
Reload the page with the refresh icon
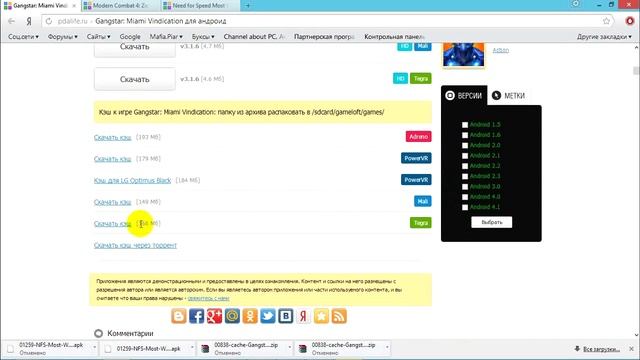tap(49, 21)
